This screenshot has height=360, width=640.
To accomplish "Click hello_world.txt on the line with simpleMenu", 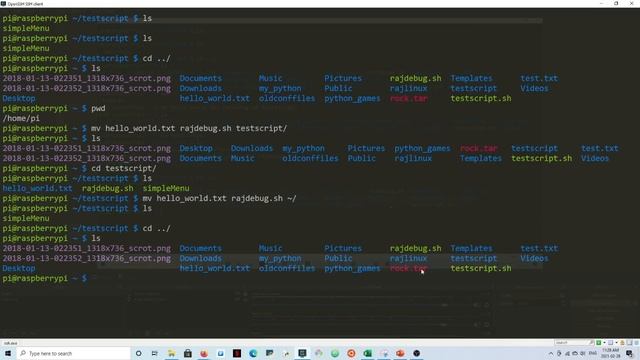I will coord(37,189).
